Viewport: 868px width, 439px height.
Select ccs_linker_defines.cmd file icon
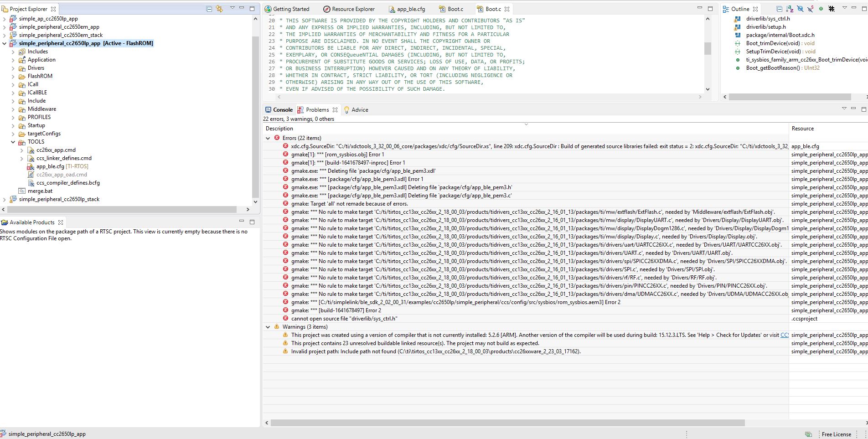point(31,158)
